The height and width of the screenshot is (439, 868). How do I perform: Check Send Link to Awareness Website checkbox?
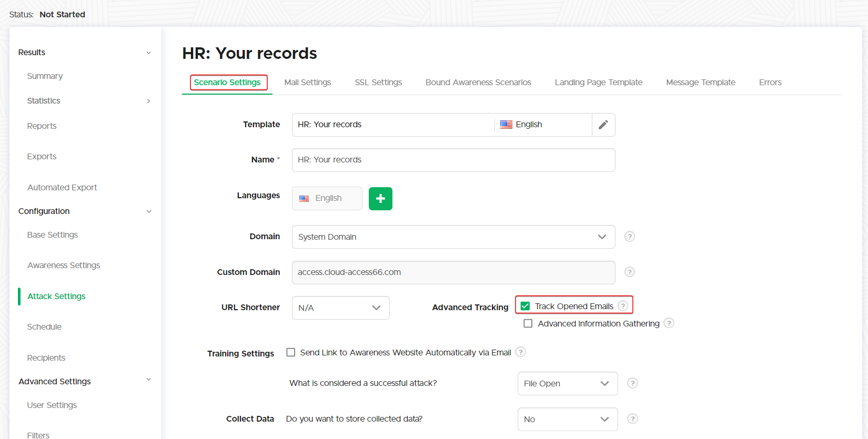291,352
